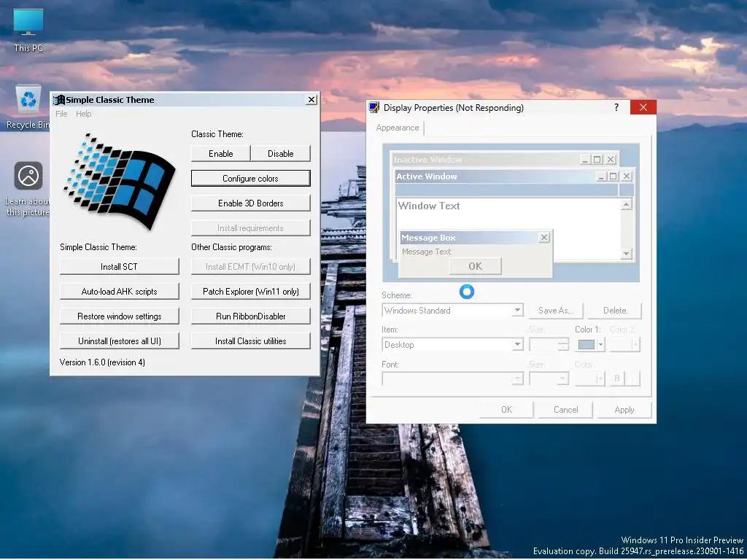747x560 pixels.
Task: Click the Enable classic theme button
Action: [220, 154]
